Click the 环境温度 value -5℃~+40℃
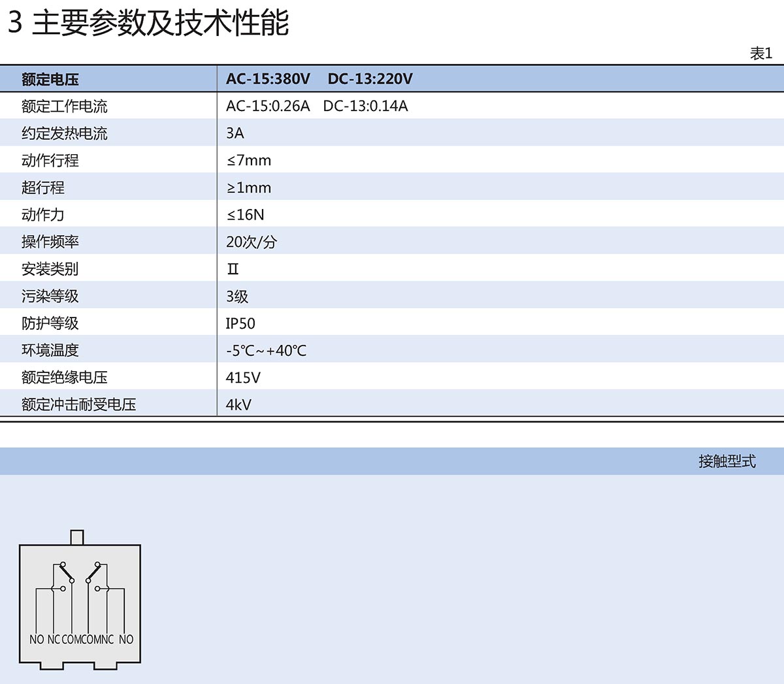 point(266,351)
